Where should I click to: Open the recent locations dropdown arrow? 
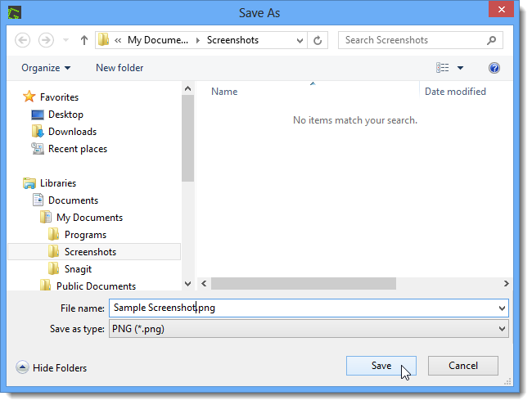click(x=65, y=40)
